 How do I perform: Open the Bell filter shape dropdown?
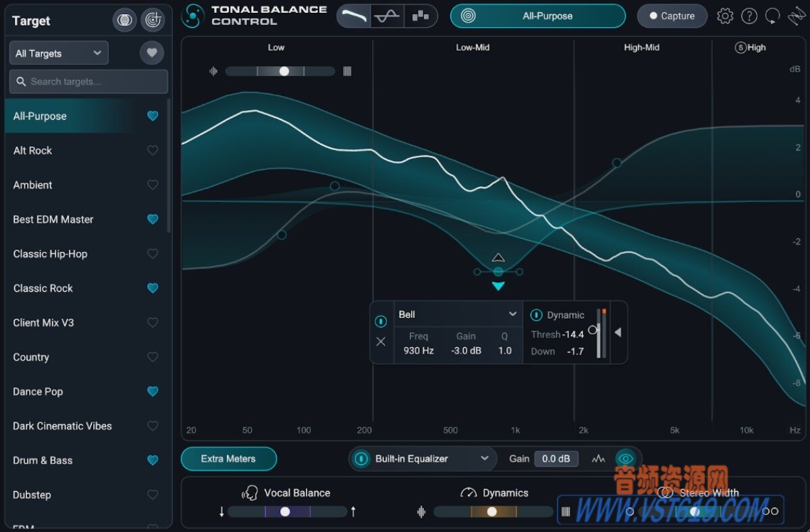[458, 314]
